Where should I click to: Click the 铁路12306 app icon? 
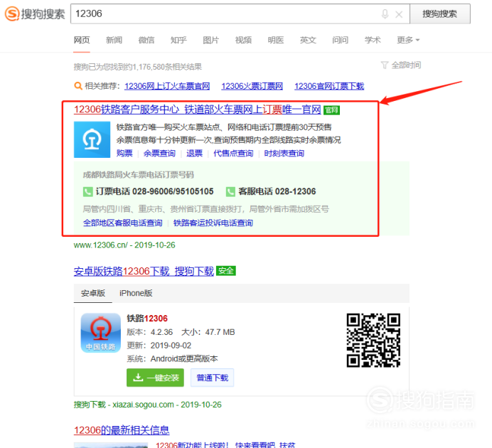pos(101,333)
